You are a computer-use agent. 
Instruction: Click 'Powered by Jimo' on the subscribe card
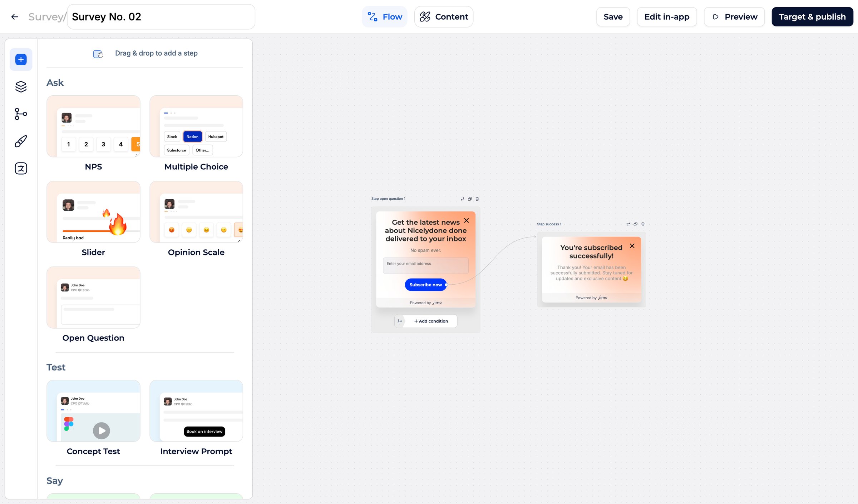(x=425, y=303)
